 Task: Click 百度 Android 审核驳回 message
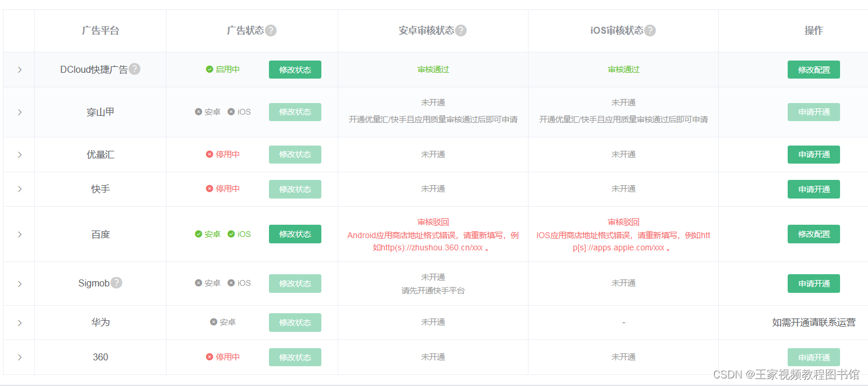pos(433,235)
